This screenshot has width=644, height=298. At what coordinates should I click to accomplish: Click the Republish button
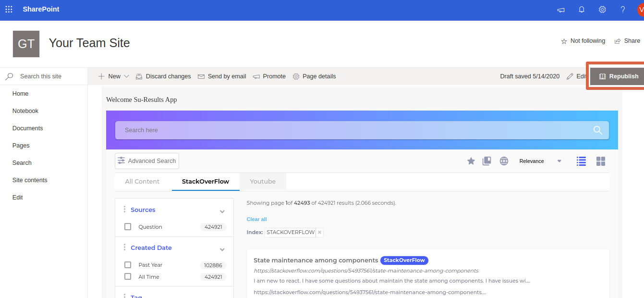pyautogui.click(x=619, y=76)
